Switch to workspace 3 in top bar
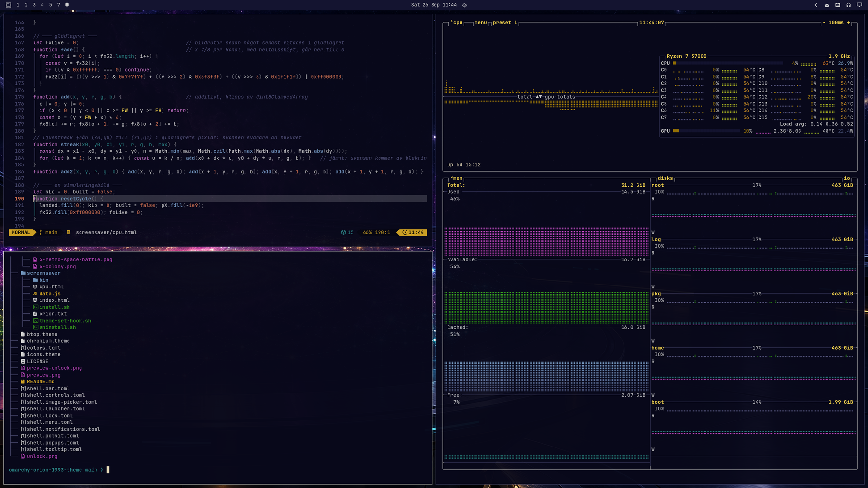The width and height of the screenshot is (868, 488). [34, 5]
